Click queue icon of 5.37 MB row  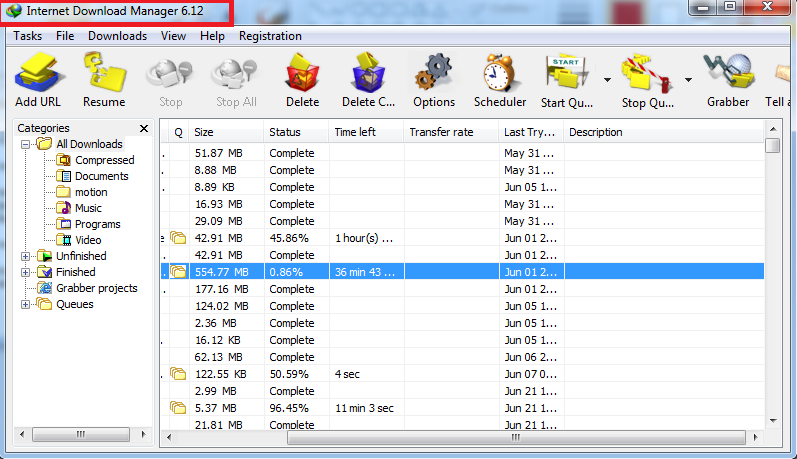coord(178,408)
